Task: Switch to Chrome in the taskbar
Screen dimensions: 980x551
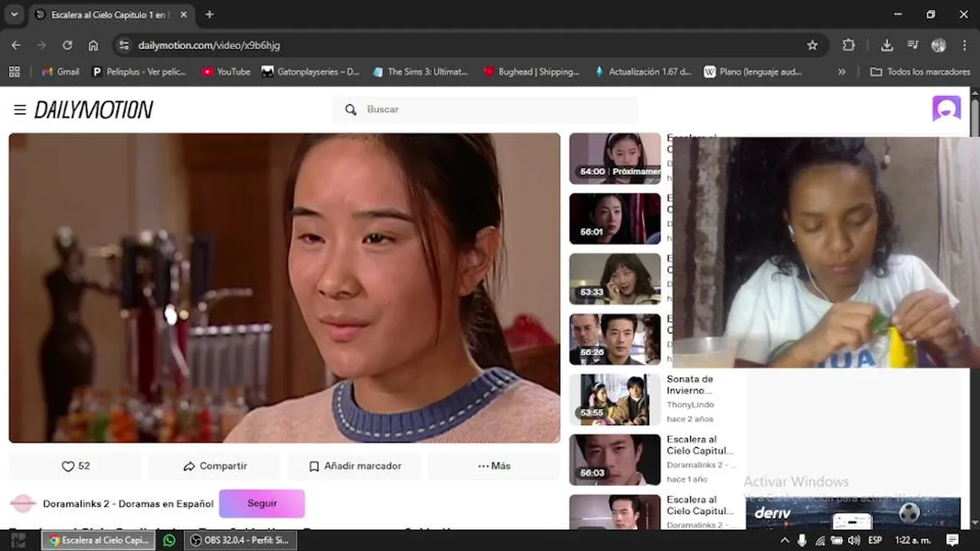Action: [x=98, y=540]
